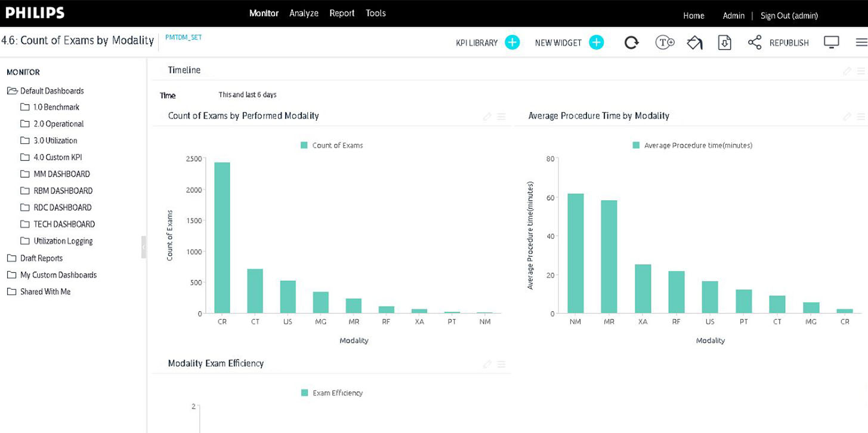Open the Analyze menu
The width and height of the screenshot is (868, 433).
click(x=304, y=13)
